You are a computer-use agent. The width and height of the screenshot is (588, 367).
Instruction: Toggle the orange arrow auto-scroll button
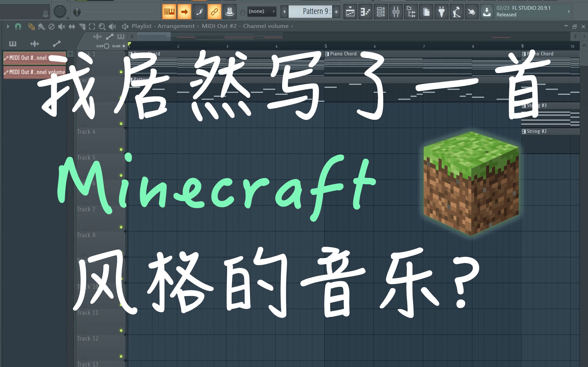point(184,12)
